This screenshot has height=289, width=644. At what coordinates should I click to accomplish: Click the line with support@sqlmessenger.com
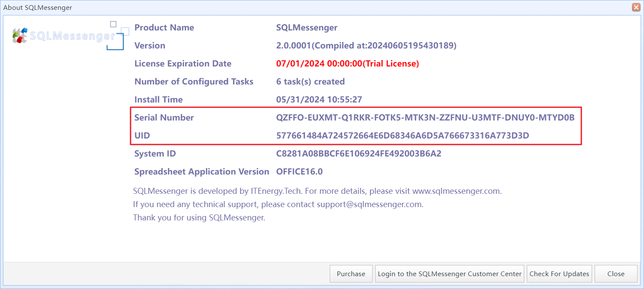pos(278,204)
